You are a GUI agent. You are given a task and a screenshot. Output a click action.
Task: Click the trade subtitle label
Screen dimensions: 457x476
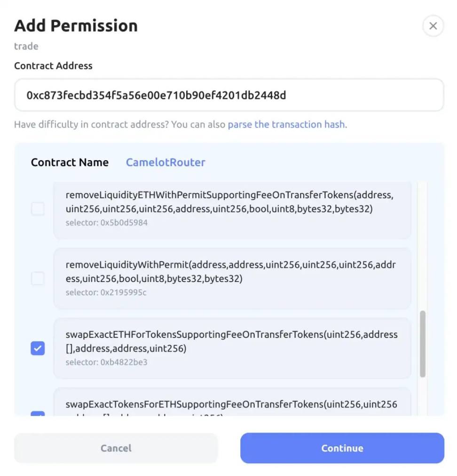[26, 46]
